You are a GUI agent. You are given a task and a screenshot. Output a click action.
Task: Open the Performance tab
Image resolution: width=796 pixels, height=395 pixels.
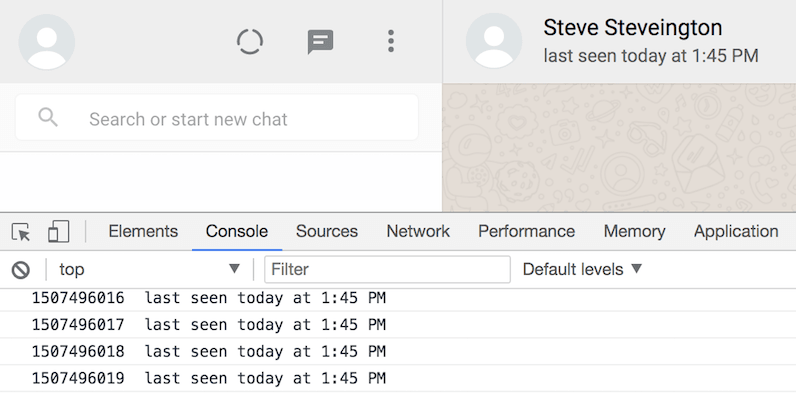coord(526,232)
